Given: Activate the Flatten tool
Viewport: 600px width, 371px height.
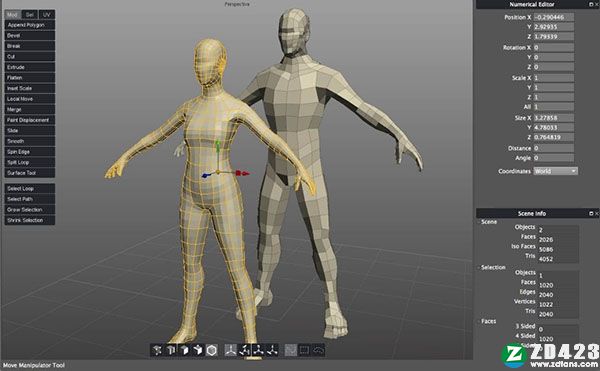Looking at the screenshot, I should coord(30,78).
